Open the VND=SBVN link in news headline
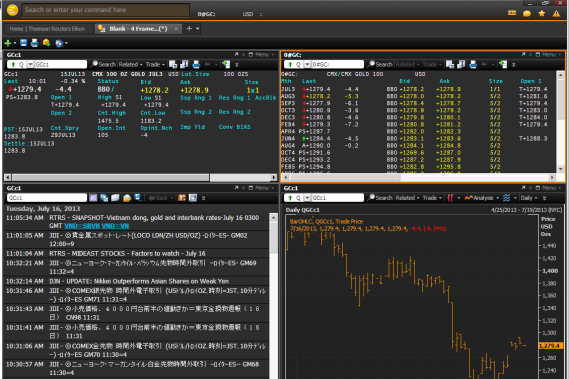Image resolution: width=569 pixels, height=379 pixels. [82, 226]
